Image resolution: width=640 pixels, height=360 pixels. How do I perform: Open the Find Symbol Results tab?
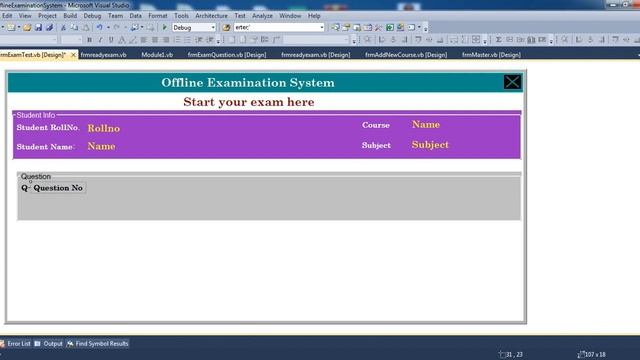tap(98, 344)
